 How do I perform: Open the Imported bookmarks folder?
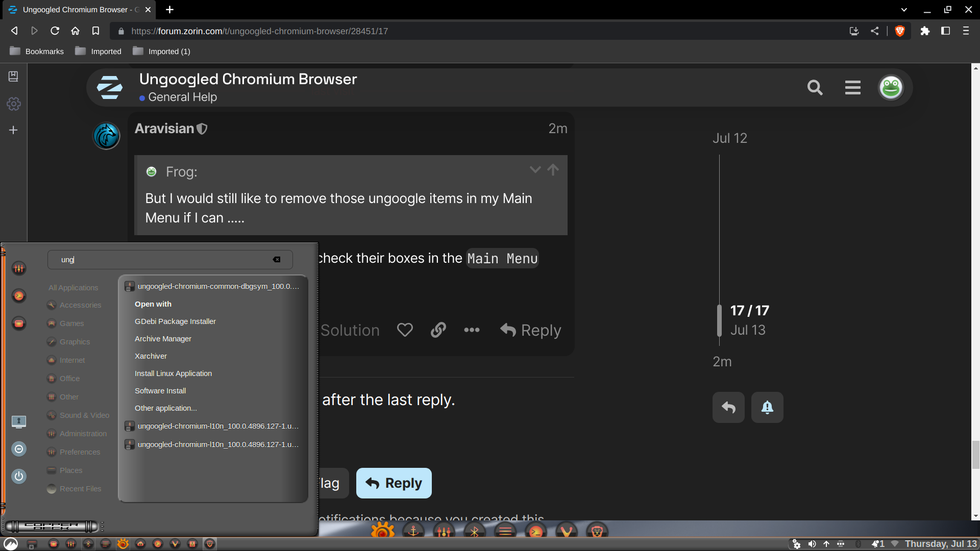[99, 52]
